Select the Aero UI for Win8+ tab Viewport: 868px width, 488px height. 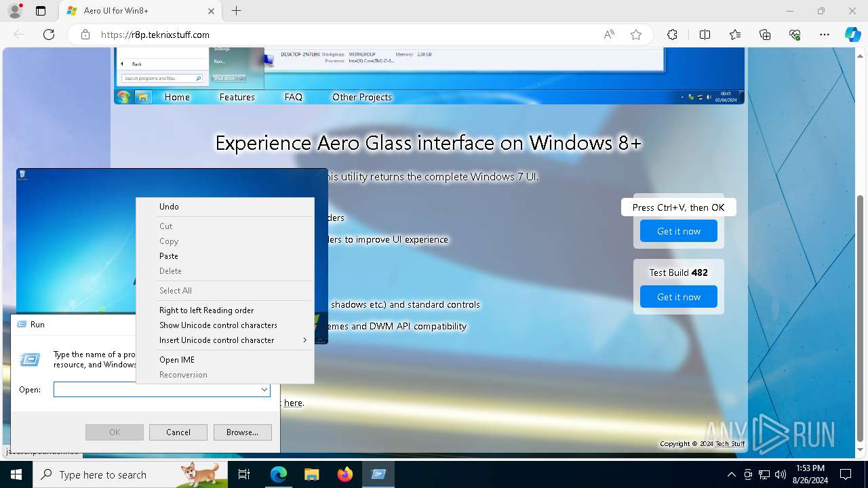(x=141, y=11)
